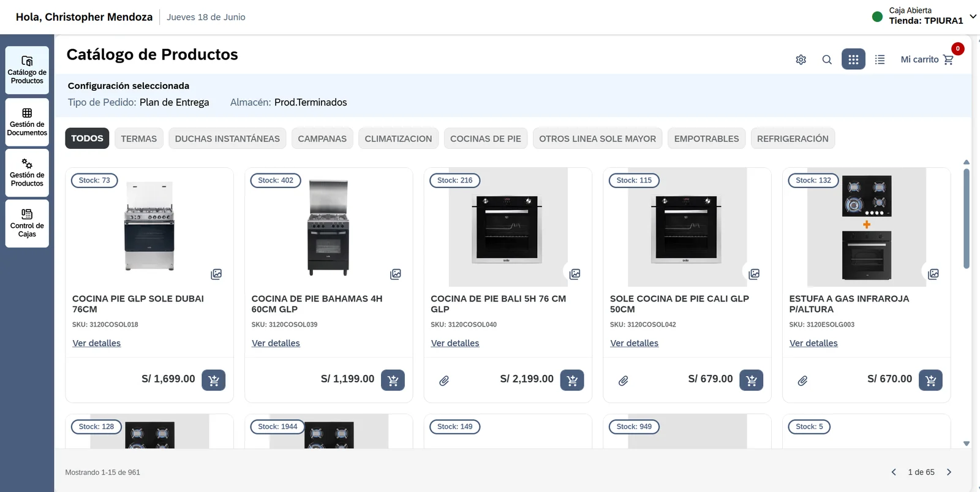The width and height of the screenshot is (980, 492).
Task: Select the CAMPANAS category tab
Action: (x=322, y=138)
